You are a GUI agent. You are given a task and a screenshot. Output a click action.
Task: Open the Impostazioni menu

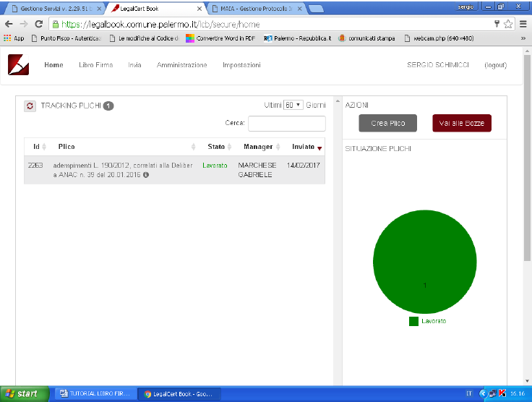click(241, 65)
